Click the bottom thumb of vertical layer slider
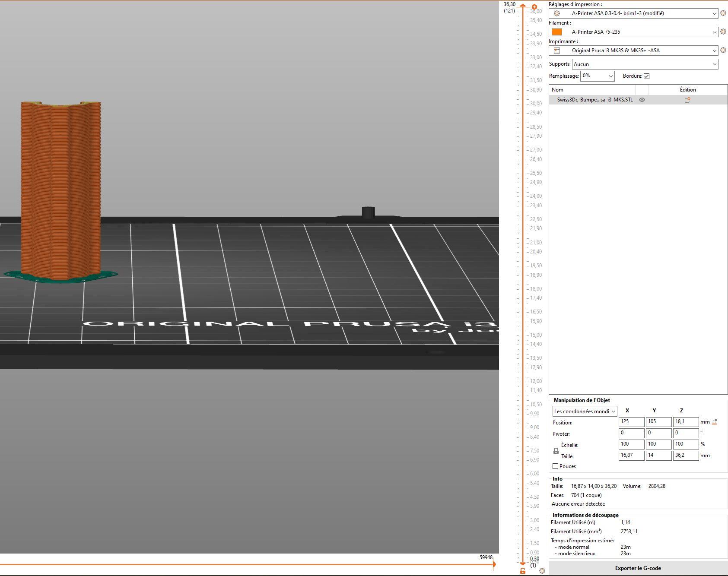728x576 pixels. coord(523,563)
